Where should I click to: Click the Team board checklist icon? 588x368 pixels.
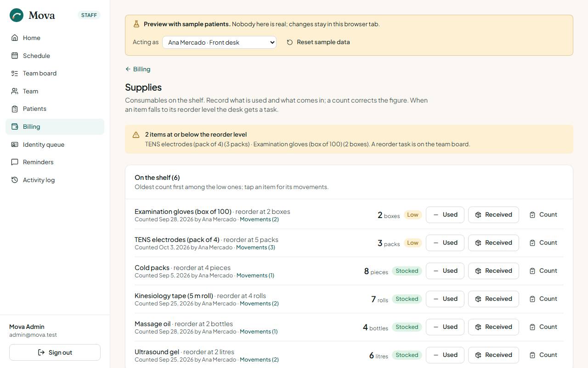tap(15, 73)
